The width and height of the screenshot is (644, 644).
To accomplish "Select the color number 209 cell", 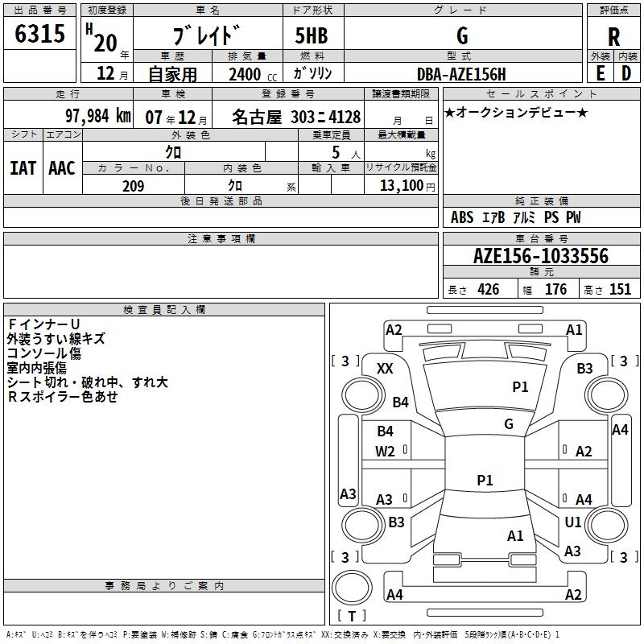I will [x=134, y=185].
